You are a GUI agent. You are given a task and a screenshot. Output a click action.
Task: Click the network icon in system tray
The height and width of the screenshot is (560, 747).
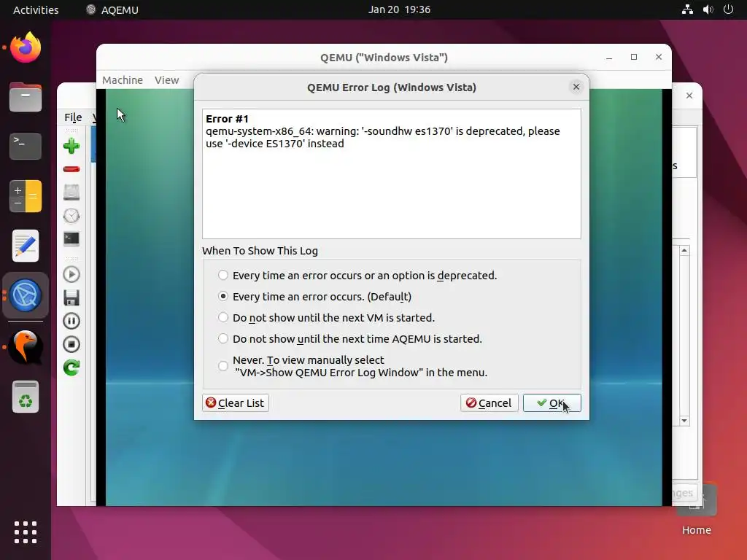coord(687,9)
